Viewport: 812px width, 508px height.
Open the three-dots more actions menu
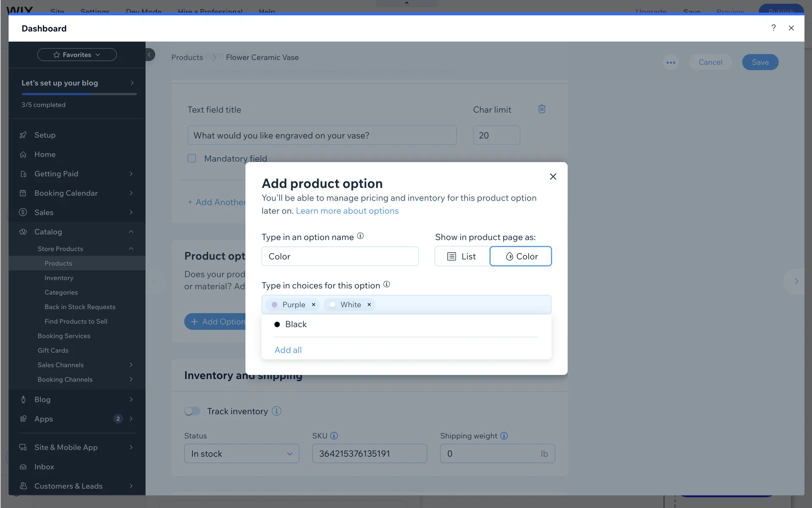click(671, 62)
